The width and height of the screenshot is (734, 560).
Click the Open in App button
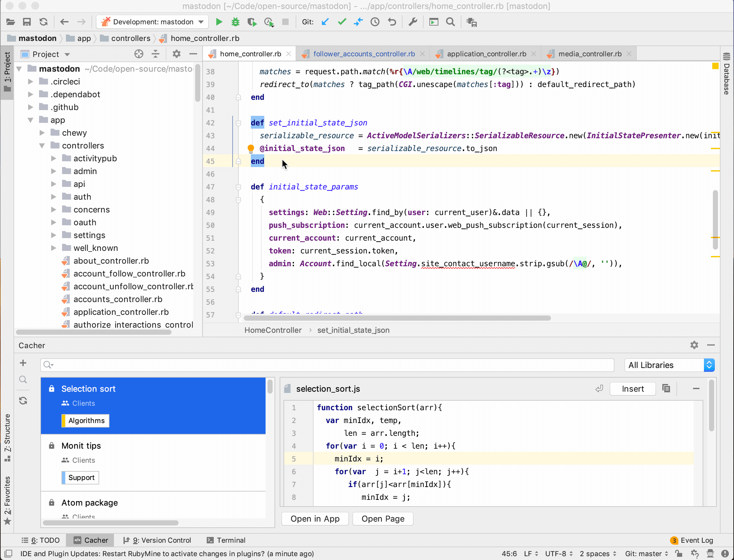(315, 519)
